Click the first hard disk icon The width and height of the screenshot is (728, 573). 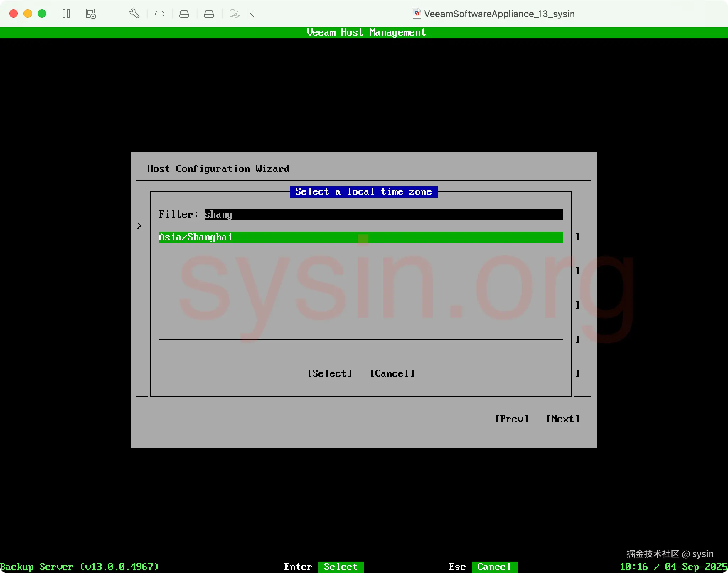click(184, 14)
